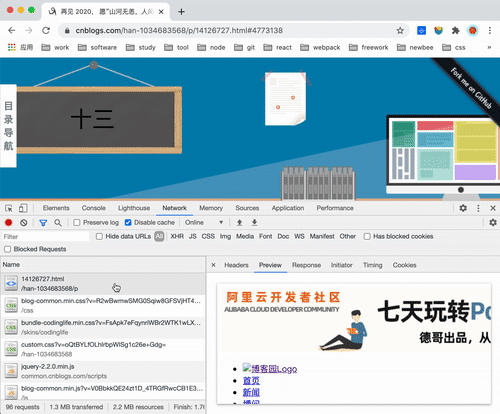The height and width of the screenshot is (414, 500).
Task: Switch to the Console tab
Action: 94,208
